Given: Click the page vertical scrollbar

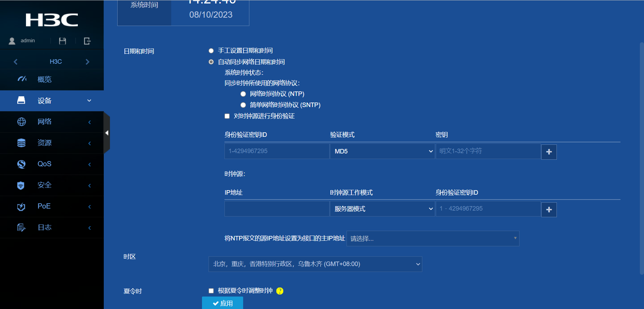Looking at the screenshot, I should click(642, 158).
